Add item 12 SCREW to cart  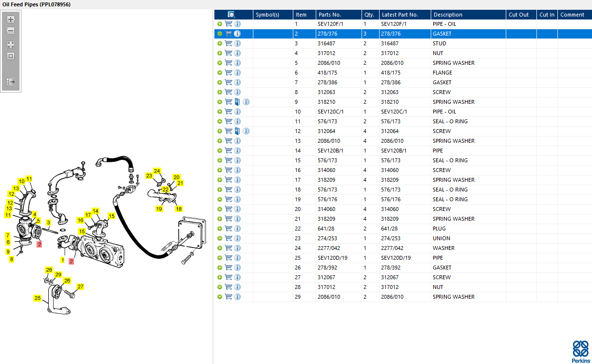click(x=229, y=131)
